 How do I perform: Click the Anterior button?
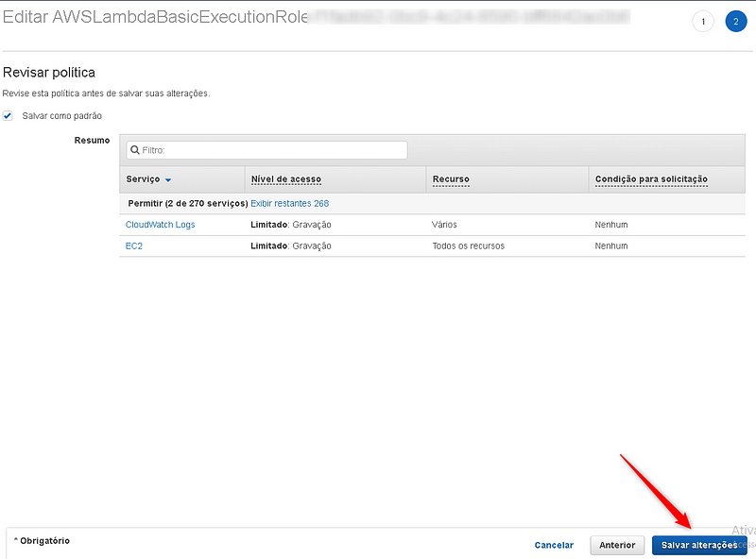pos(617,545)
